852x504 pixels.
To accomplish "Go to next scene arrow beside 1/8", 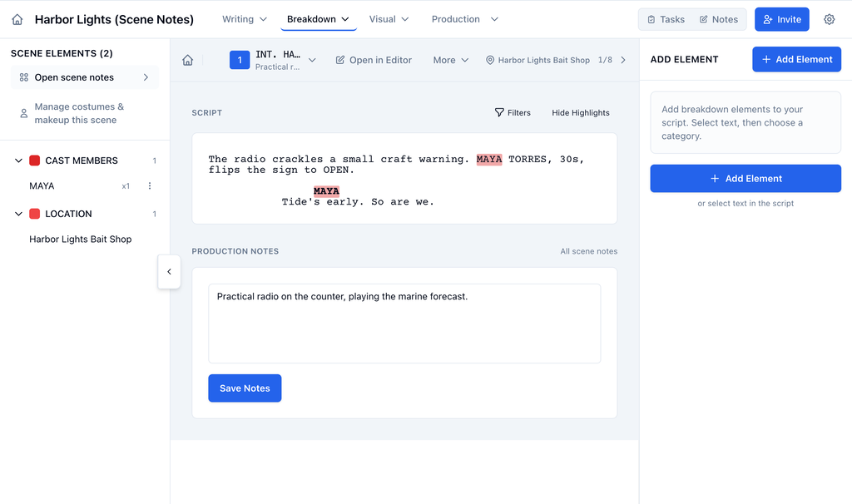I will pyautogui.click(x=623, y=60).
